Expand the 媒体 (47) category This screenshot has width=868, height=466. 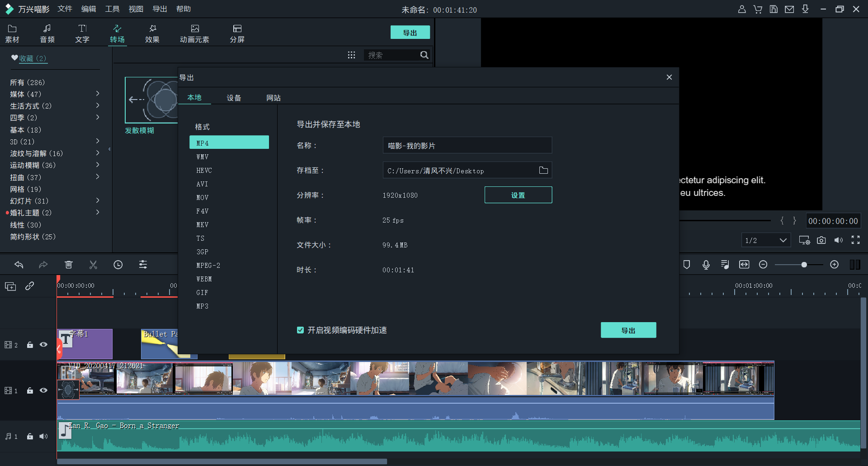[x=98, y=94]
